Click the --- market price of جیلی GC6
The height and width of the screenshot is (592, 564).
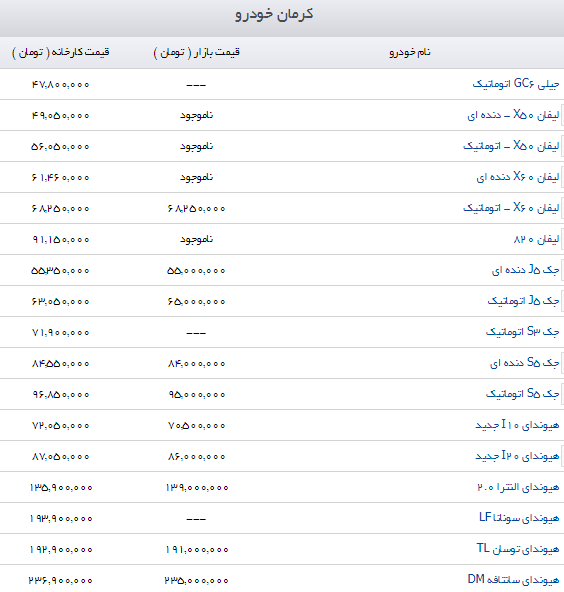pos(196,85)
